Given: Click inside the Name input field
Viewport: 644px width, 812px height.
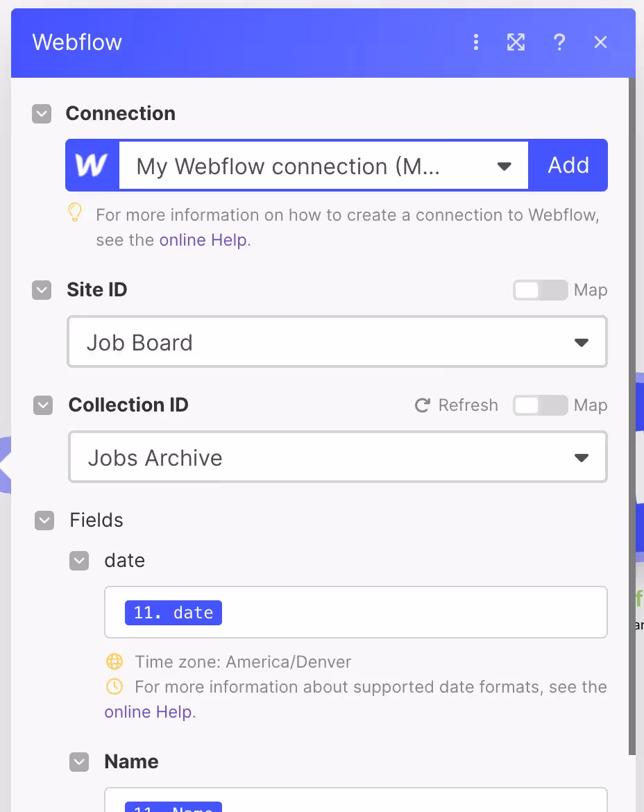Looking at the screenshot, I should click(x=355, y=800).
